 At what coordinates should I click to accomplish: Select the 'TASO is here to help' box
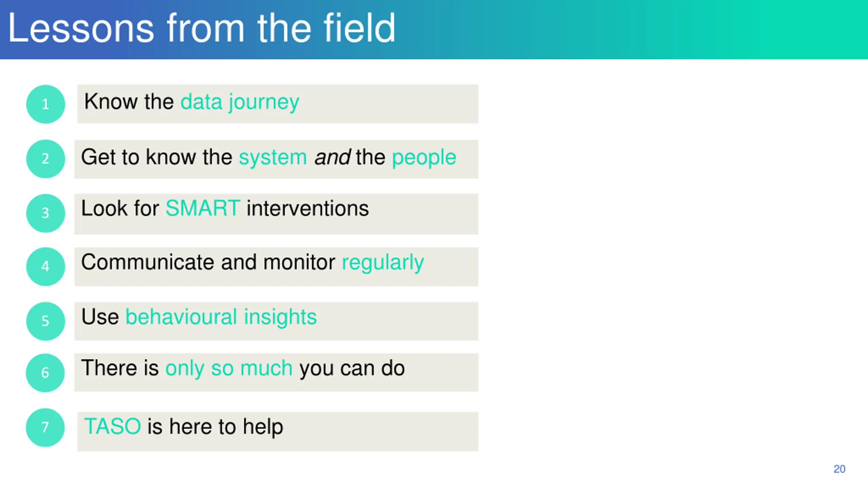pyautogui.click(x=278, y=431)
